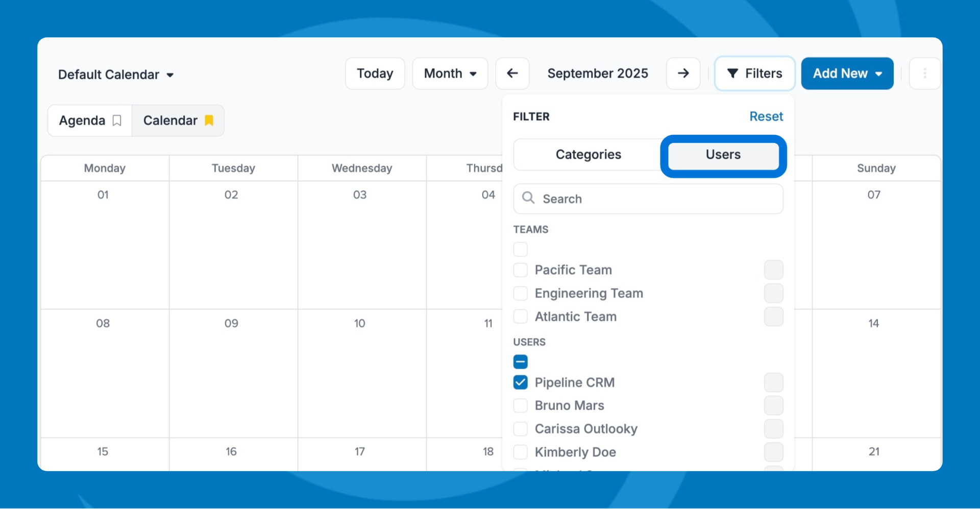
Task: Click the previous month arrow
Action: coord(512,74)
